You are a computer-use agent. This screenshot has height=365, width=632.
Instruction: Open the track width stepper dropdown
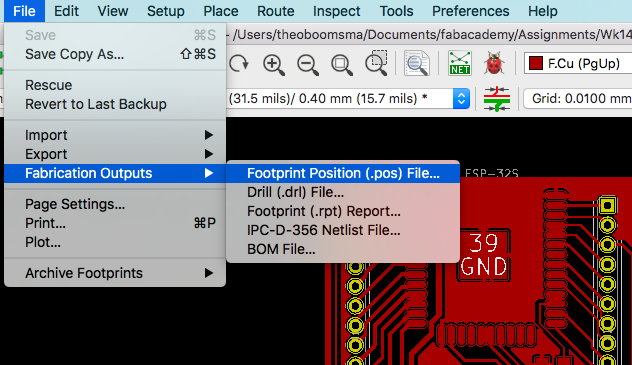pyautogui.click(x=461, y=98)
